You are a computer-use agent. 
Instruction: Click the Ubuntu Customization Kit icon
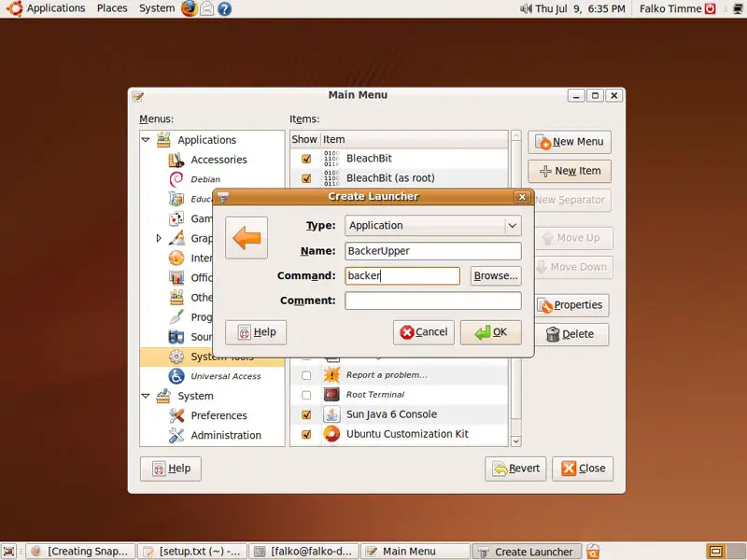[x=331, y=434]
